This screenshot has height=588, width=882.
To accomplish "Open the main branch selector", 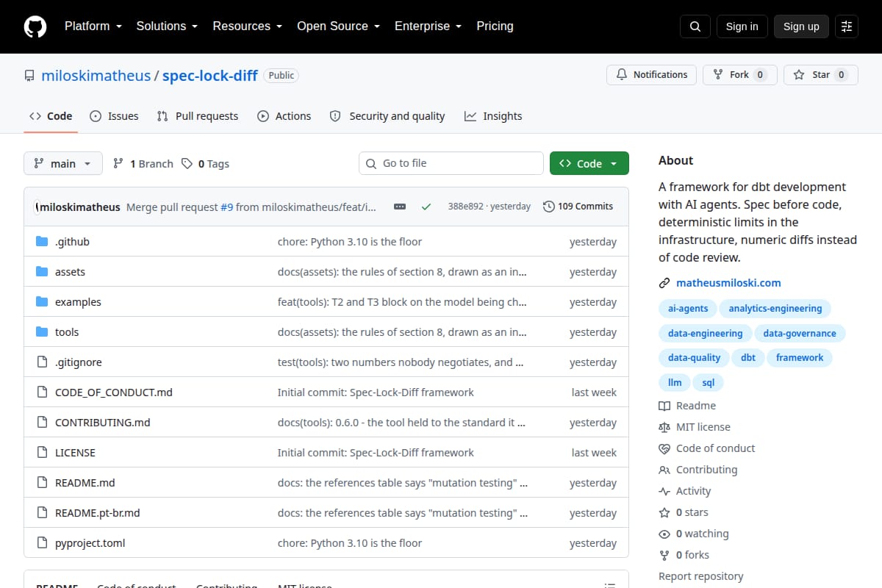I will click(63, 164).
